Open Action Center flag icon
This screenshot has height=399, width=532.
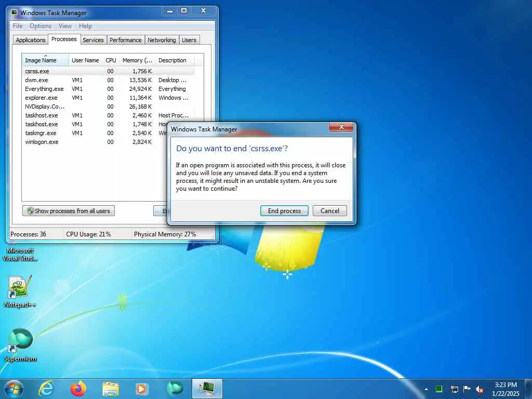[467, 389]
